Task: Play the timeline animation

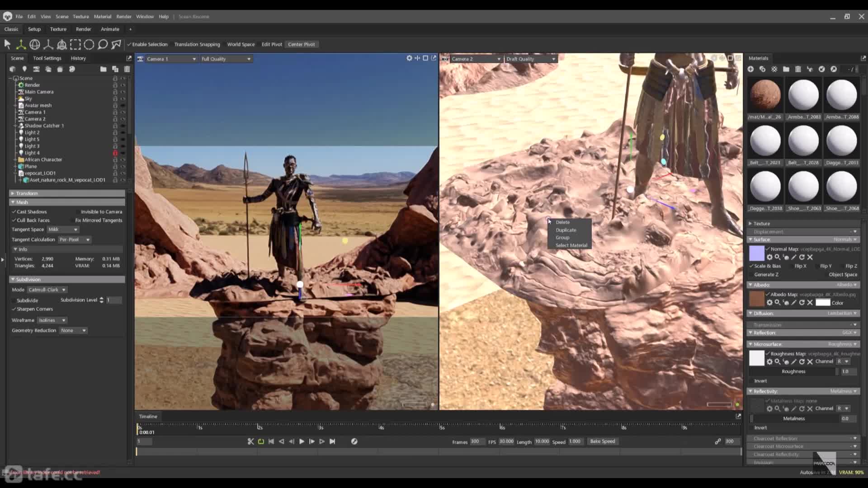Action: pyautogui.click(x=302, y=441)
